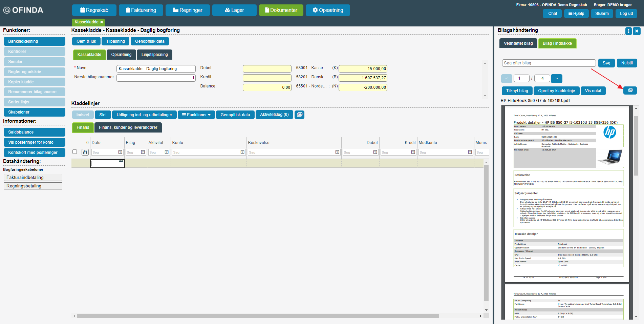
Task: Click Opret ny kladdelinje
Action: tap(557, 91)
